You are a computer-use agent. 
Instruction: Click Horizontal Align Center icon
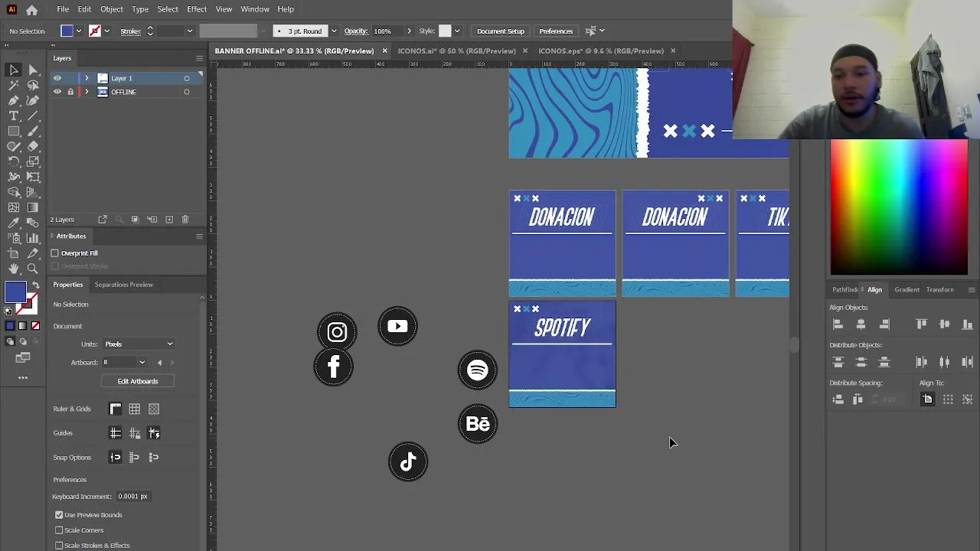[x=861, y=324]
